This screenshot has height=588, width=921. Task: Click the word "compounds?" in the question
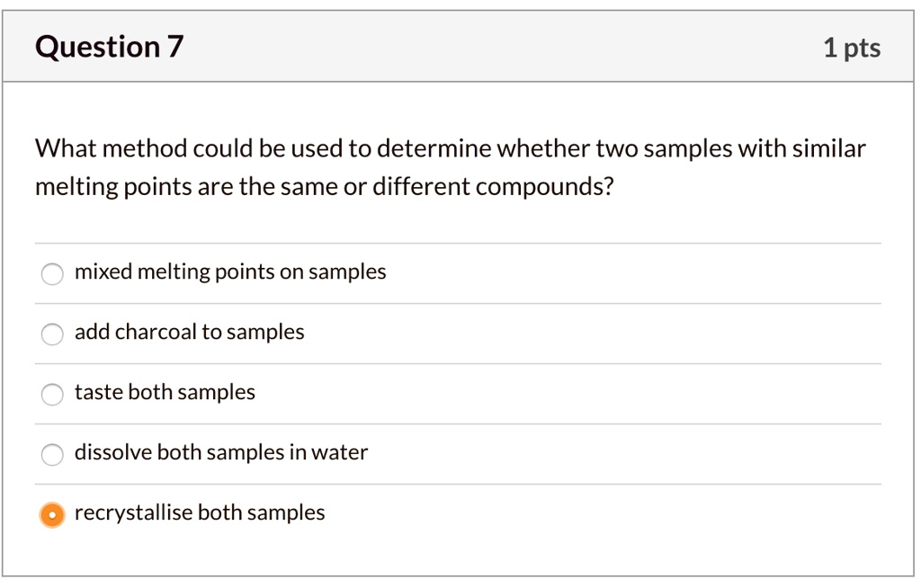(545, 187)
